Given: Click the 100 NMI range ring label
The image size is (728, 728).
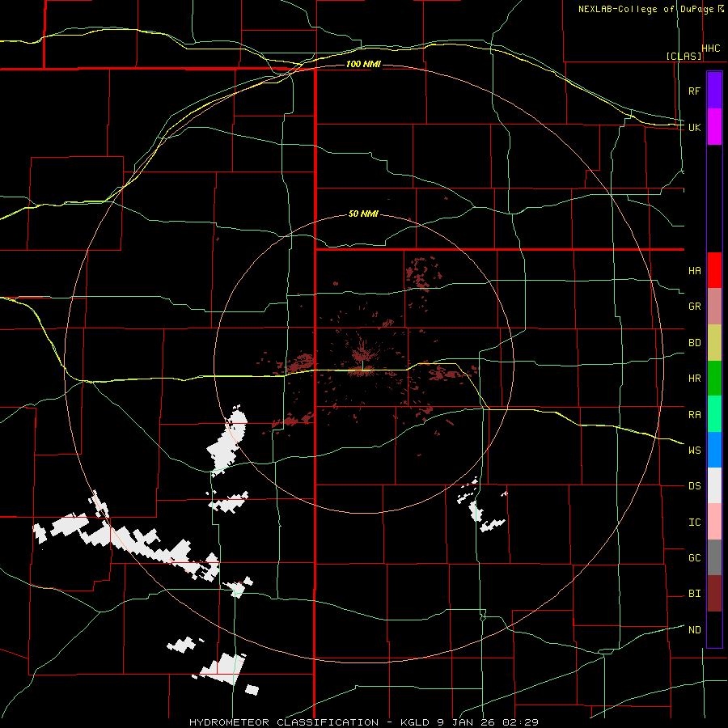Looking at the screenshot, I should [363, 64].
